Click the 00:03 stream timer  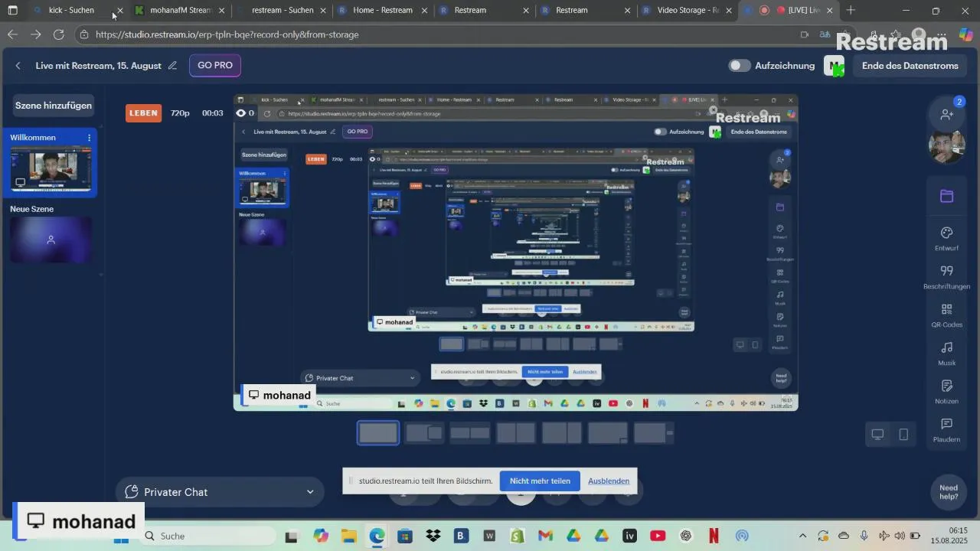tap(212, 113)
